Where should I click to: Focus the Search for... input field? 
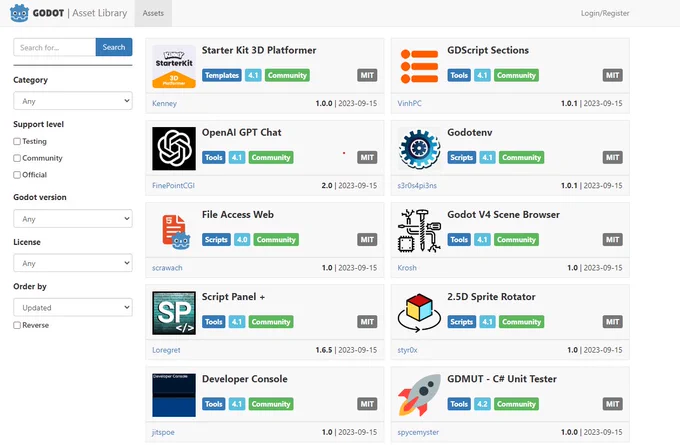(55, 47)
